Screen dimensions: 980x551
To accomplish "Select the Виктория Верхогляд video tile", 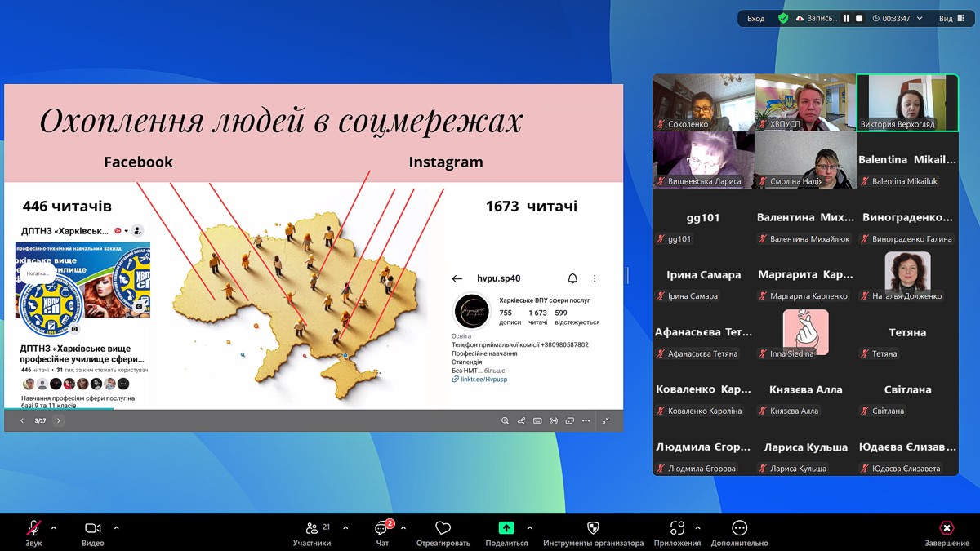I will (906, 103).
